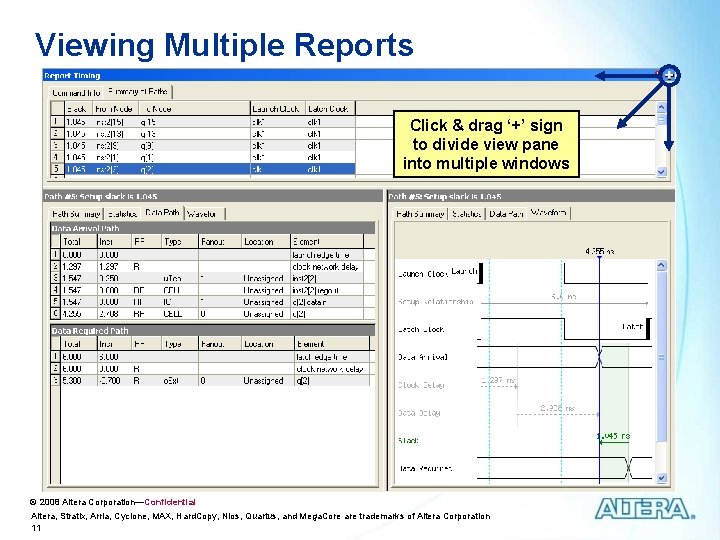Select the Waveform tab in the right waveform pane
720x540 pixels.
tap(549, 213)
